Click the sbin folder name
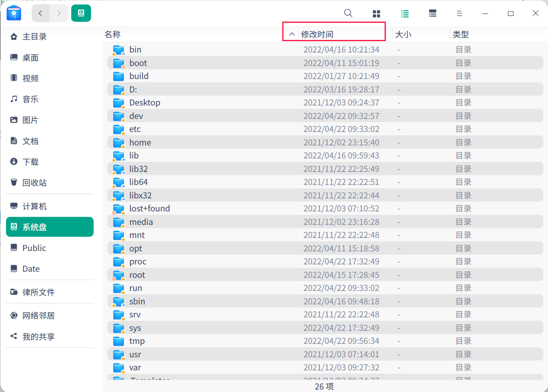The height and width of the screenshot is (392, 548). (x=137, y=302)
